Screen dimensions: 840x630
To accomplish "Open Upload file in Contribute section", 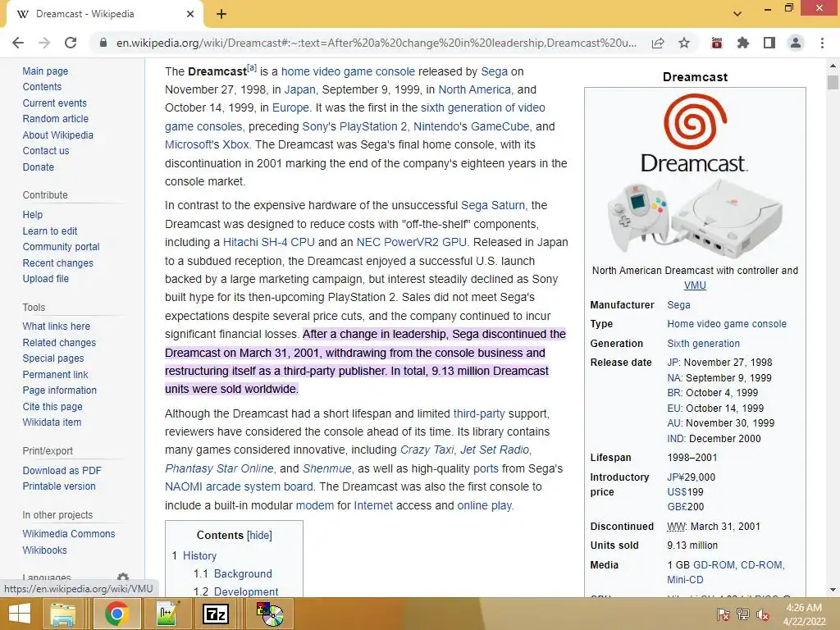I will (46, 279).
